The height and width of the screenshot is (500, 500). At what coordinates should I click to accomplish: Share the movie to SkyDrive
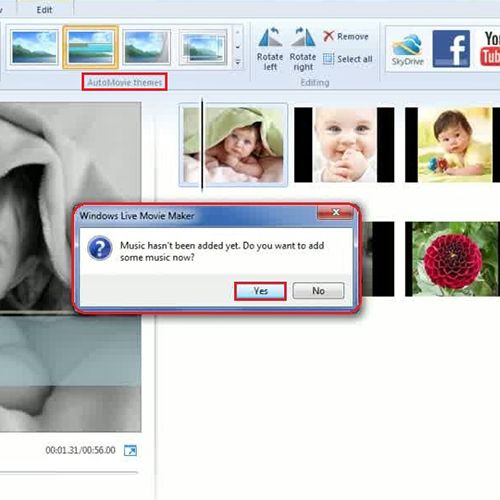408,49
